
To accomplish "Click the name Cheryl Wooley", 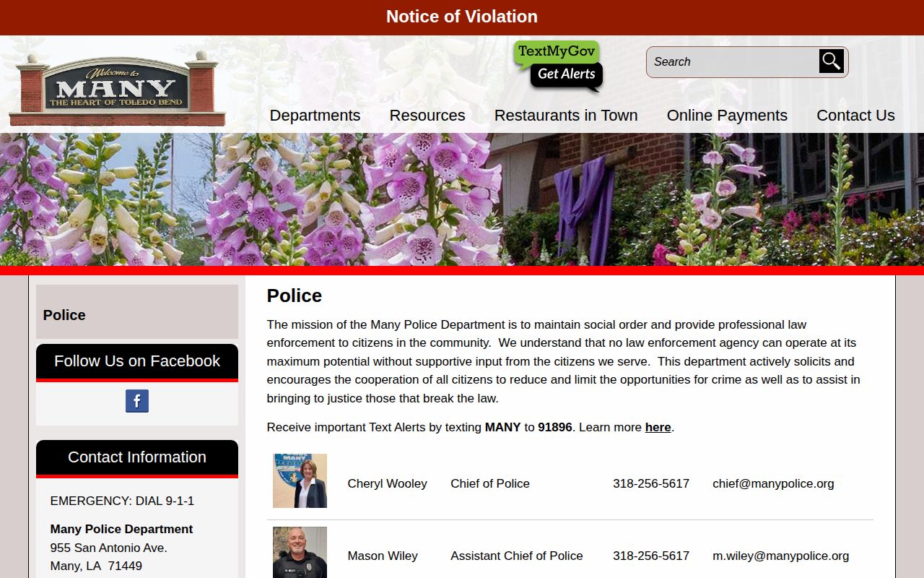I will [387, 483].
